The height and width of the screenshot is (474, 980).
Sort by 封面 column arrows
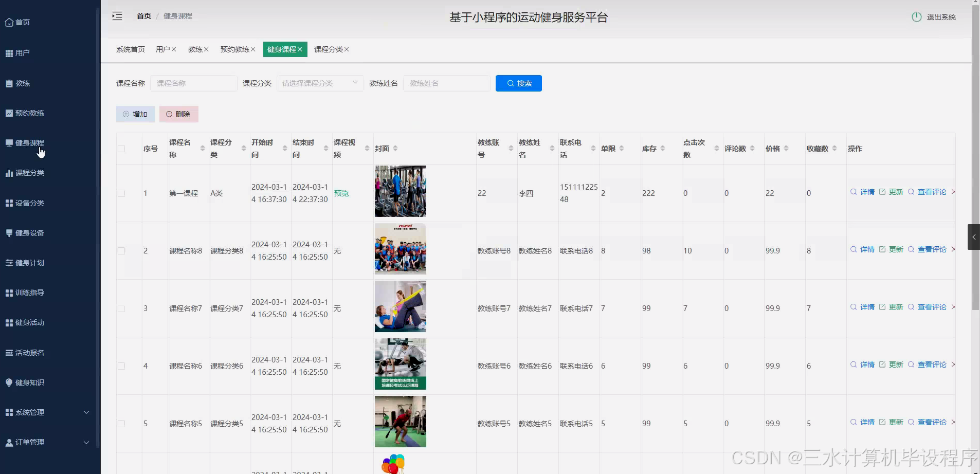[x=395, y=149]
